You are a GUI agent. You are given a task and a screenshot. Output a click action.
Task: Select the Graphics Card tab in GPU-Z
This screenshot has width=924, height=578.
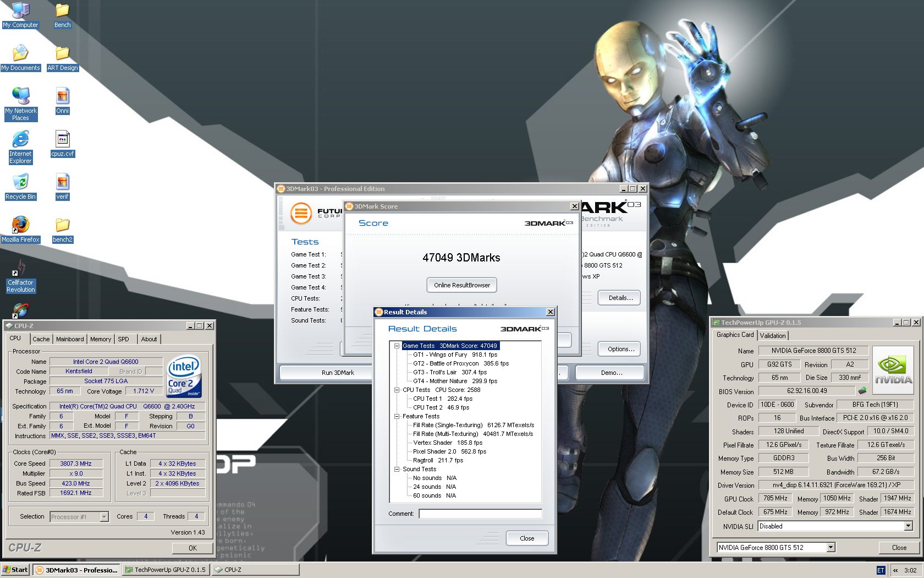(735, 335)
